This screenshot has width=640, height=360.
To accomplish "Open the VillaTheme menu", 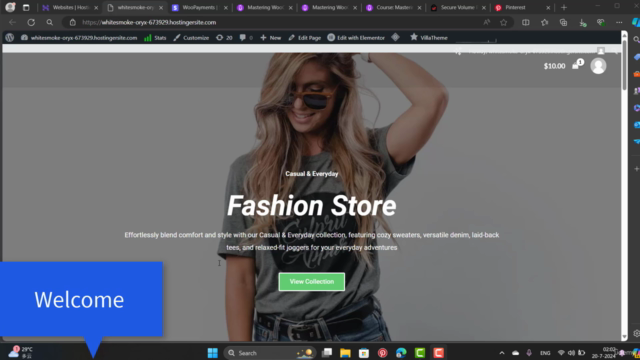I will (429, 38).
